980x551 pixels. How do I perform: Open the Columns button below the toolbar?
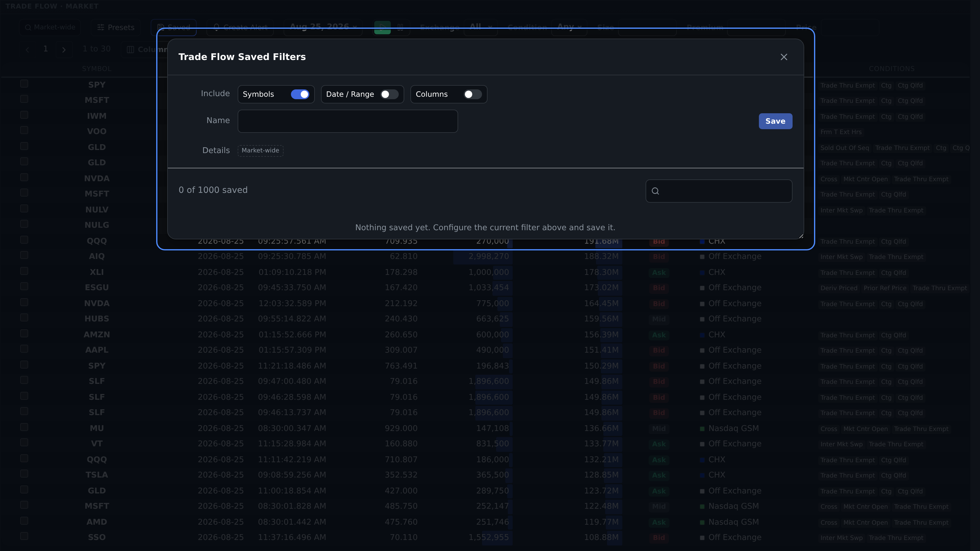[146, 49]
